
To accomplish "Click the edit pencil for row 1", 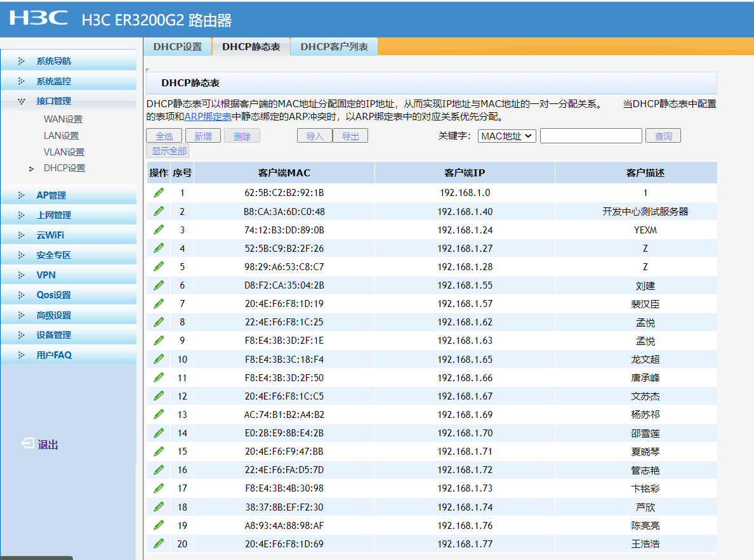I will tap(159, 192).
